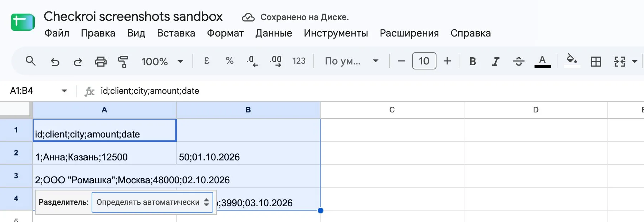
Task: Open the Данные menu
Action: point(274,33)
